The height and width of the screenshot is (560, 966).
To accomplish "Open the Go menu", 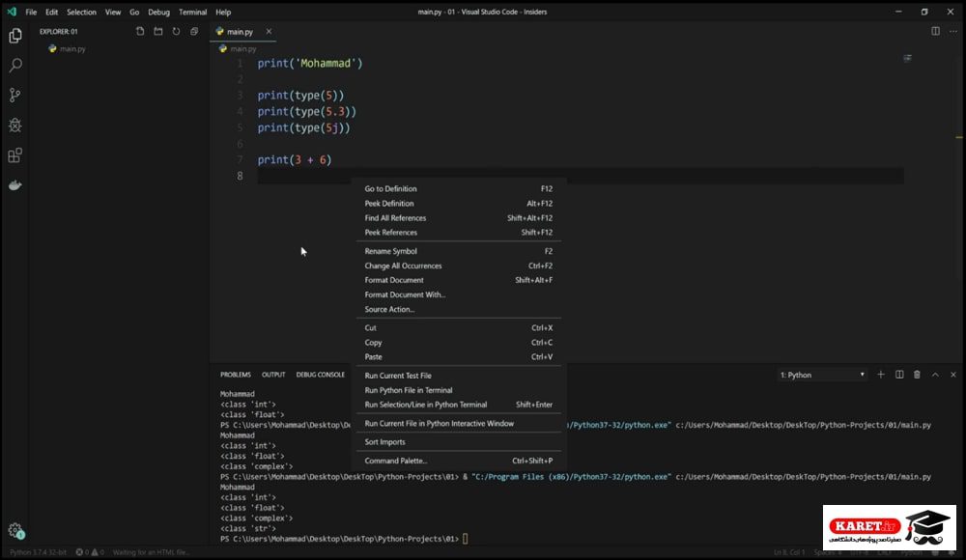I will [x=134, y=12].
